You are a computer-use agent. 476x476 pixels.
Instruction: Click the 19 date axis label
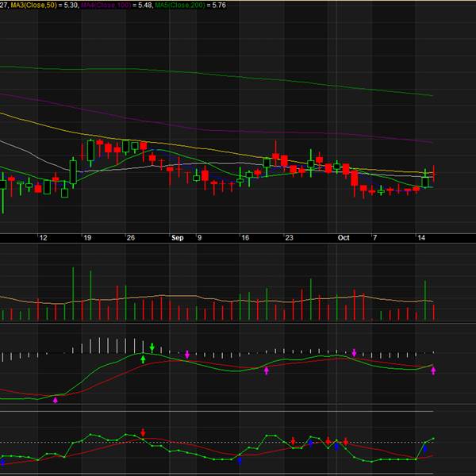click(87, 238)
